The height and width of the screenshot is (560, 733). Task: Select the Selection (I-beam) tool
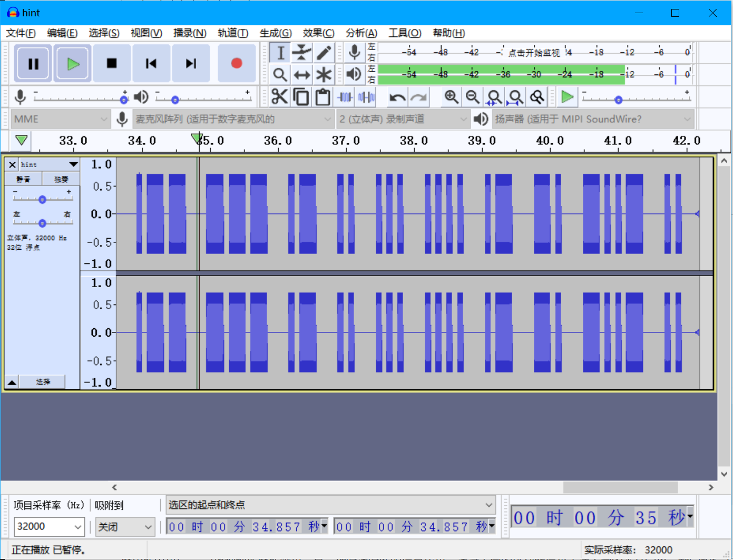point(280,53)
